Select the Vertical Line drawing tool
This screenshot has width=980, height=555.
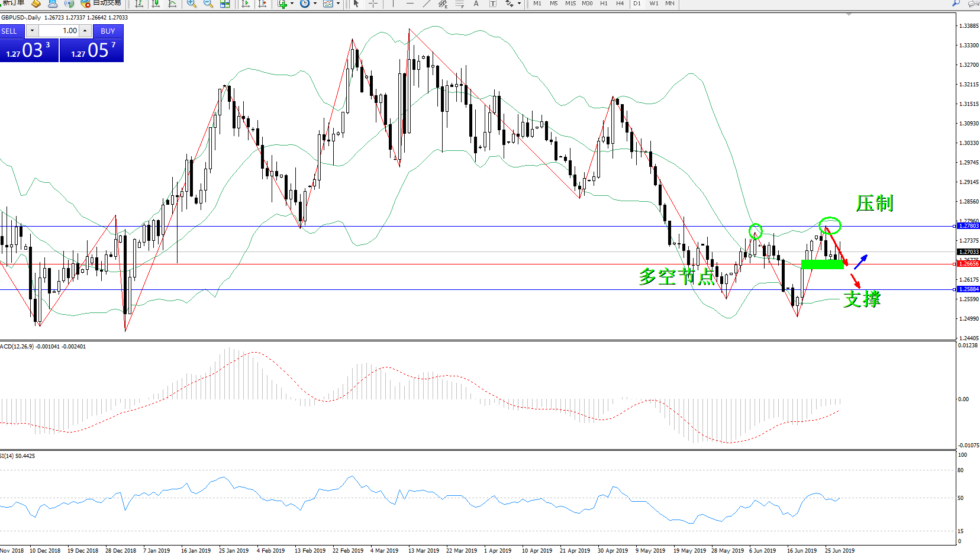click(393, 3)
